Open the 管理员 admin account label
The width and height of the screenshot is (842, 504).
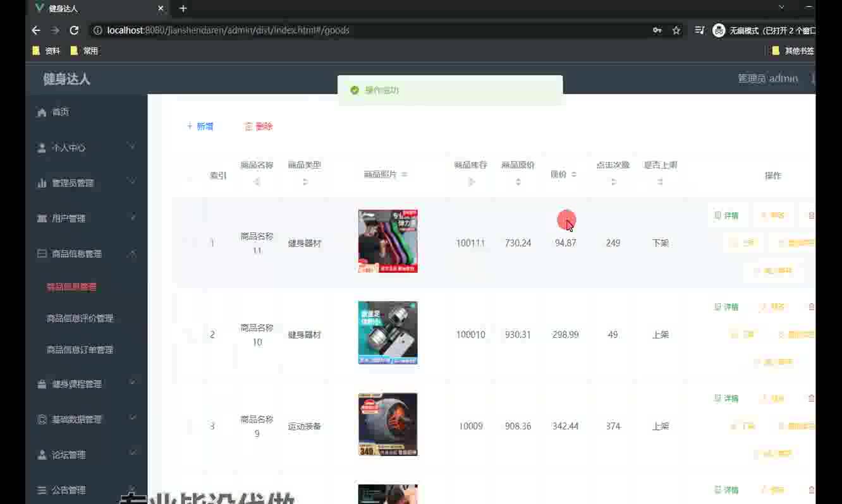768,78
